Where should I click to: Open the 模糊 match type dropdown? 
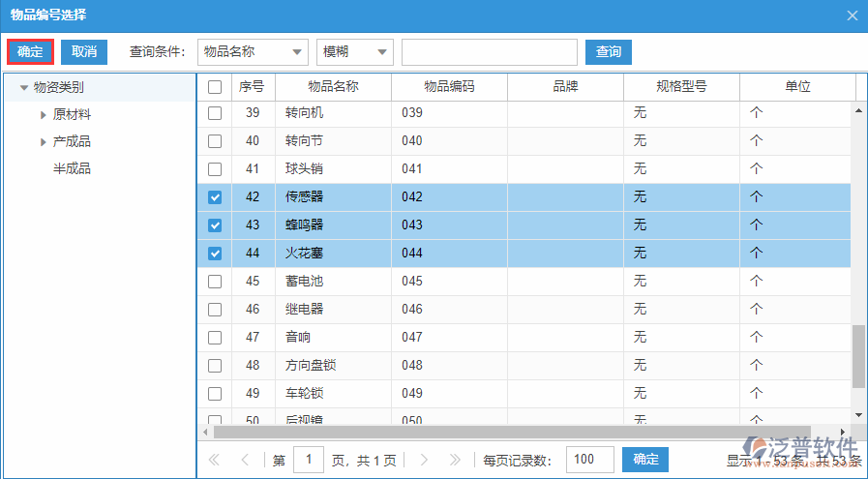tap(355, 51)
